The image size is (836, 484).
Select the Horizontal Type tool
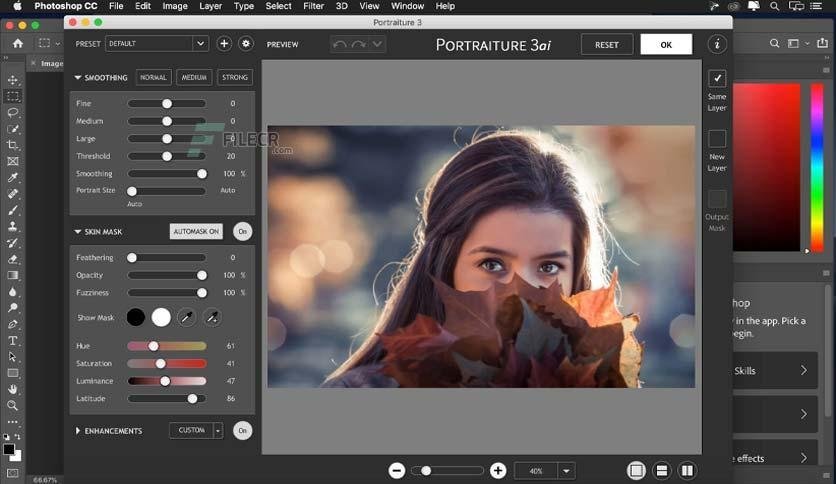[13, 341]
